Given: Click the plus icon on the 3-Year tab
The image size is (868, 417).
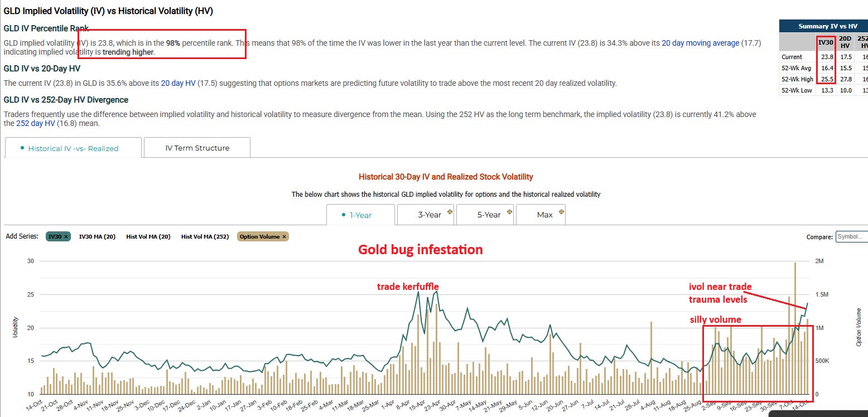Looking at the screenshot, I should [x=450, y=211].
